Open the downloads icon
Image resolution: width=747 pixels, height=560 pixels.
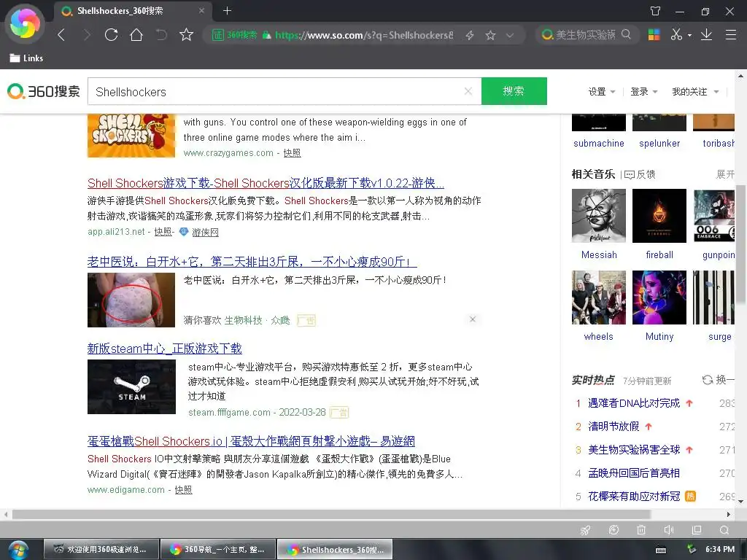(706, 34)
